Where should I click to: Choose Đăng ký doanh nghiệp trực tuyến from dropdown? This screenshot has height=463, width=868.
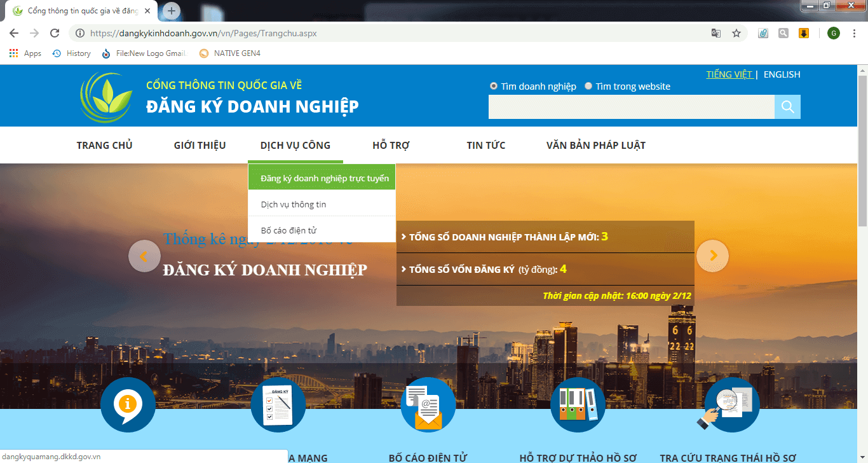(x=324, y=178)
